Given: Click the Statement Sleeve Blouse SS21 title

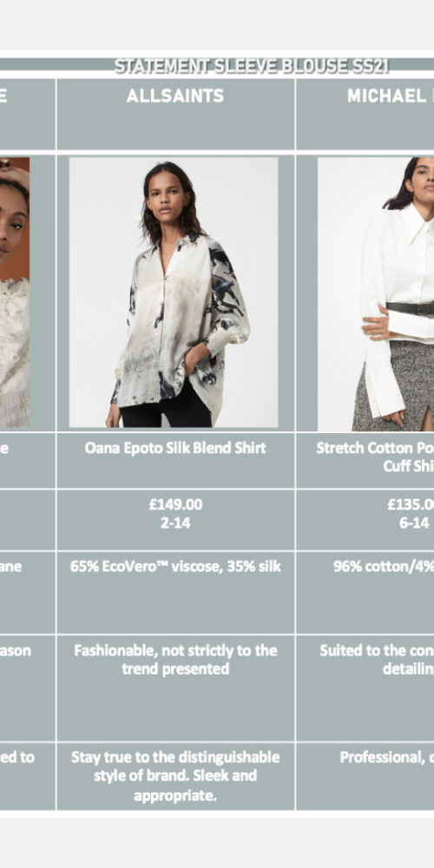Looking at the screenshot, I should (252, 66).
